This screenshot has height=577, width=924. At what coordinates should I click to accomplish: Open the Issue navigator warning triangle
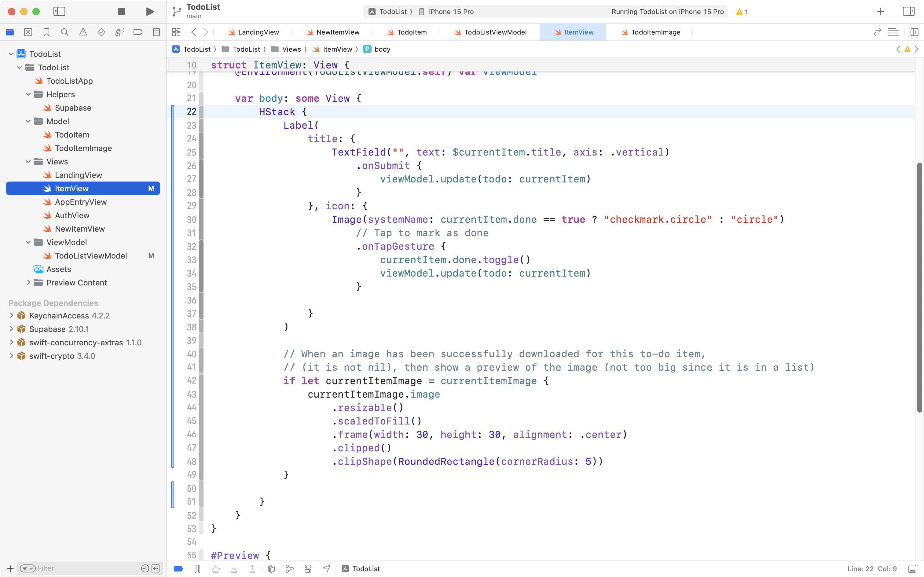[x=83, y=32]
